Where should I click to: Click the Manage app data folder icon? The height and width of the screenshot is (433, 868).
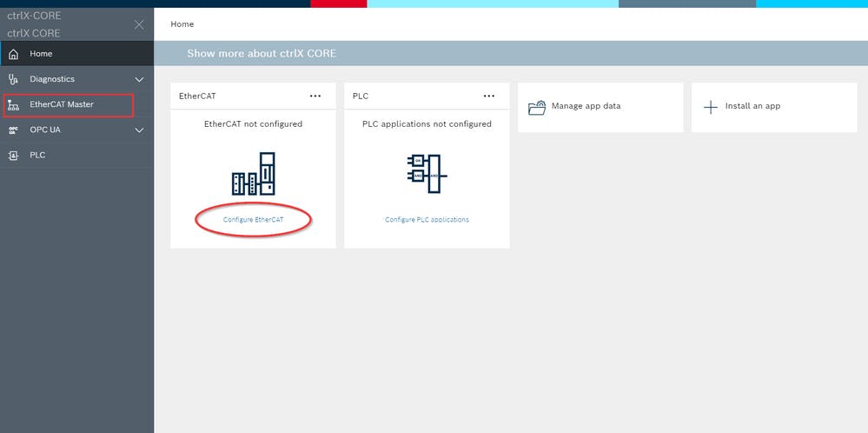[537, 108]
